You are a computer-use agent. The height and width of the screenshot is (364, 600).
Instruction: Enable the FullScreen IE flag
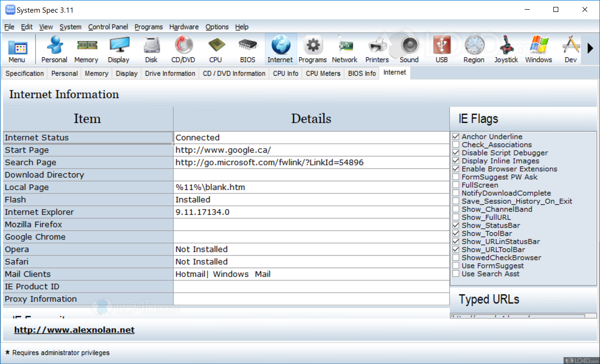tap(456, 185)
